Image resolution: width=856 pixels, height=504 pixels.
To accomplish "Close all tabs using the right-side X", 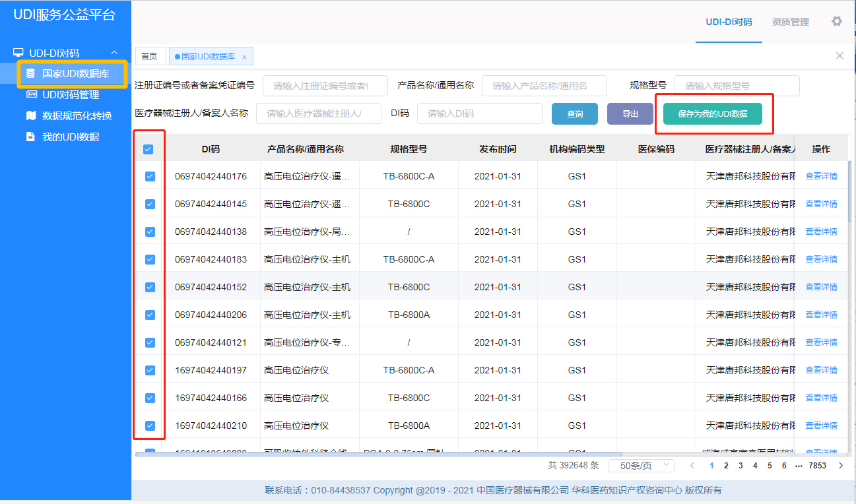I will click(840, 56).
